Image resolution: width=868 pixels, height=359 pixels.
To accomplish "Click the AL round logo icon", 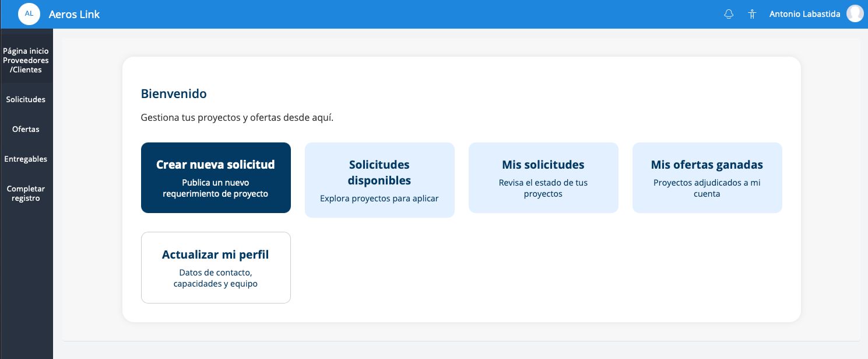I will [29, 13].
